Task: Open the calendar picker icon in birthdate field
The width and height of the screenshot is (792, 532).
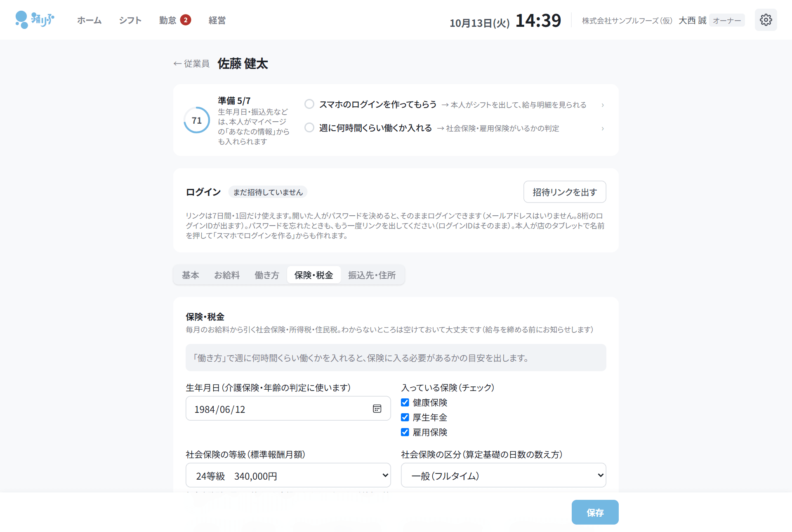Action: point(377,409)
